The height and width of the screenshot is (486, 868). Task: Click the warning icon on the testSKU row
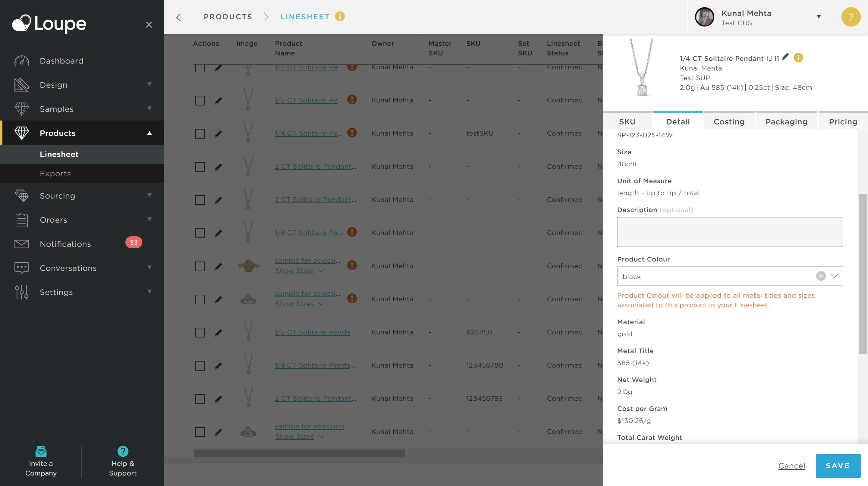point(352,133)
